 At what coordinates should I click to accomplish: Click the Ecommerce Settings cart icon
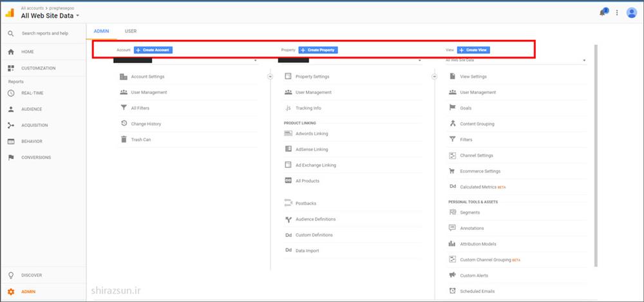pyautogui.click(x=452, y=171)
